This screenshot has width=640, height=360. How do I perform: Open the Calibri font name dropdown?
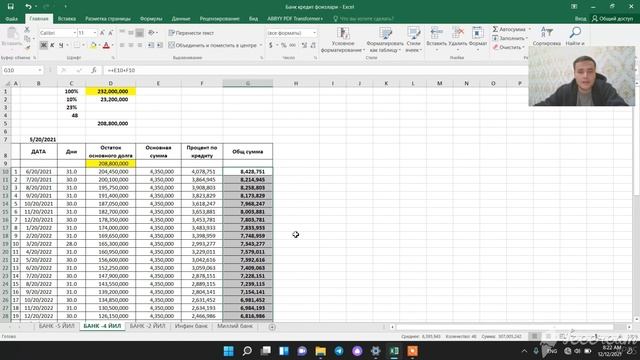(x=75, y=33)
